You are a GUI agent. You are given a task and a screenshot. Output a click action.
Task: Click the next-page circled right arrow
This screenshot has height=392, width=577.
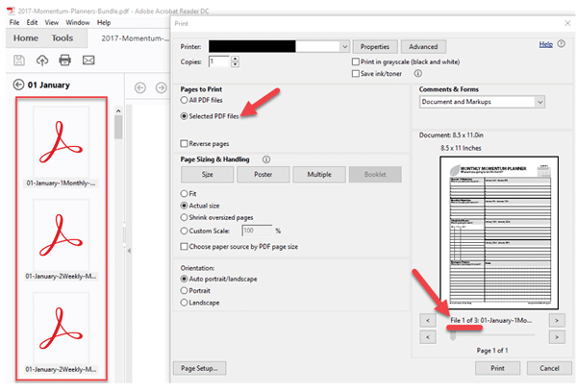click(x=161, y=87)
